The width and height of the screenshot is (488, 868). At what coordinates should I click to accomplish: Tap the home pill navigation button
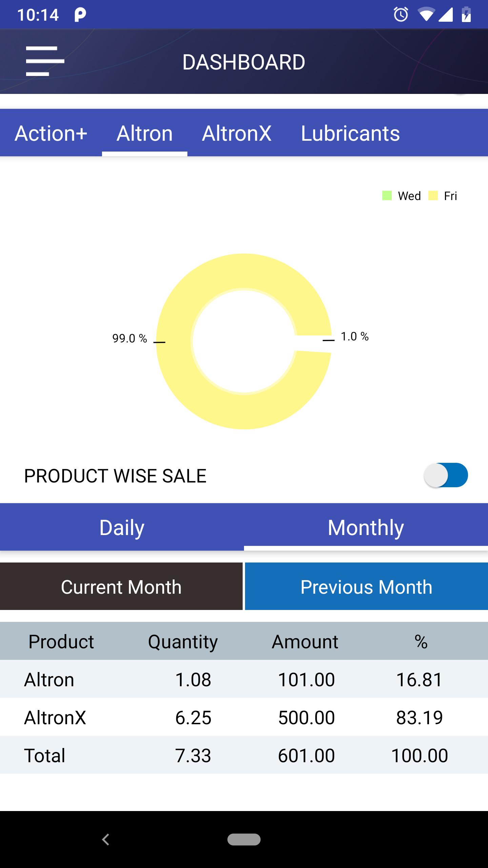point(244,840)
